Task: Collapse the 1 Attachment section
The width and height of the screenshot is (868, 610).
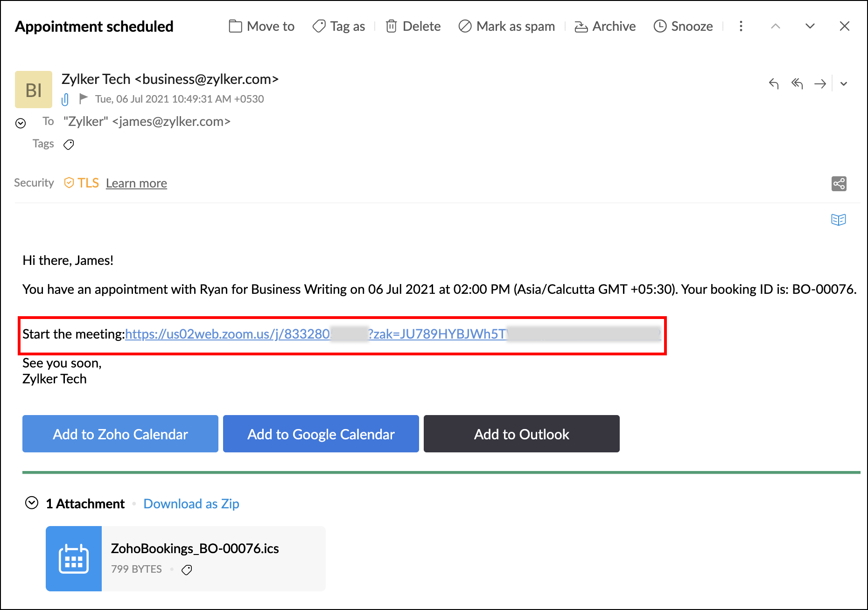Action: click(x=32, y=503)
